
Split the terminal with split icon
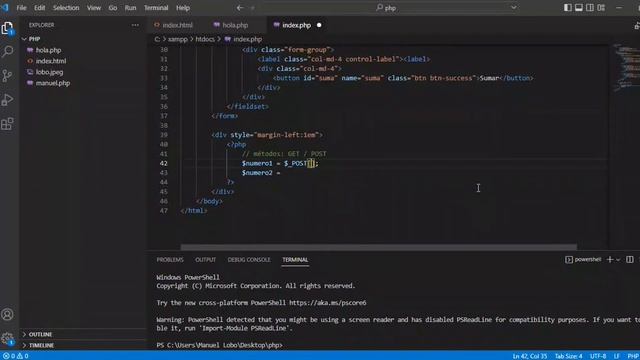[630, 260]
